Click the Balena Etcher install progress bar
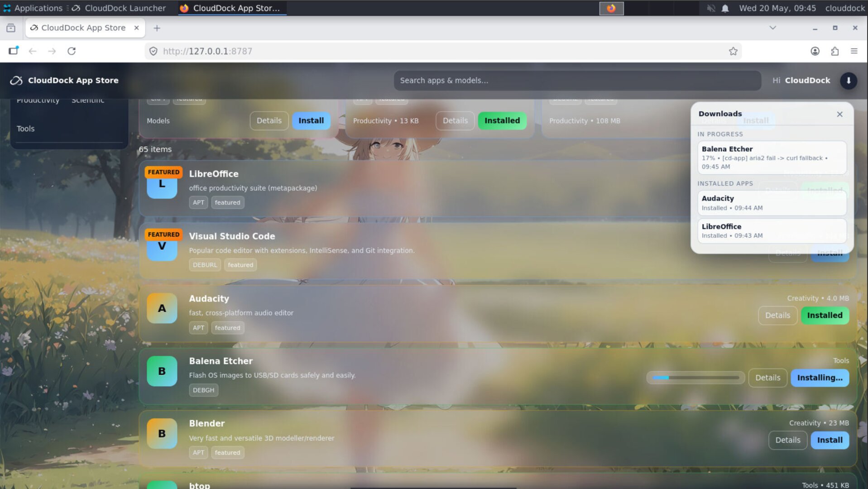The width and height of the screenshot is (868, 489). [695, 378]
